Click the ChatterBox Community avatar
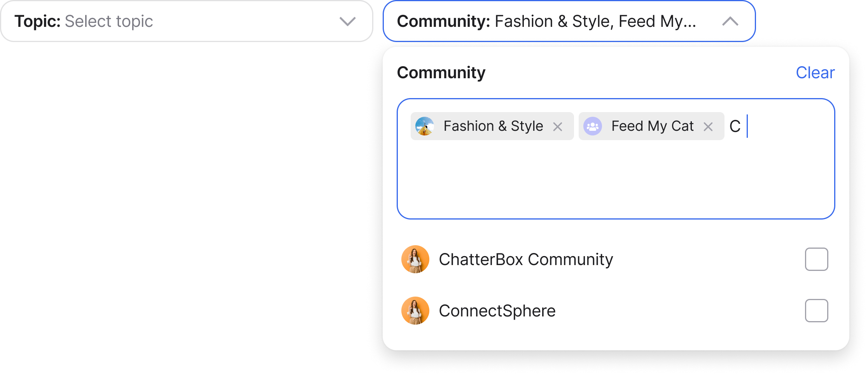The image size is (868, 376). [415, 259]
